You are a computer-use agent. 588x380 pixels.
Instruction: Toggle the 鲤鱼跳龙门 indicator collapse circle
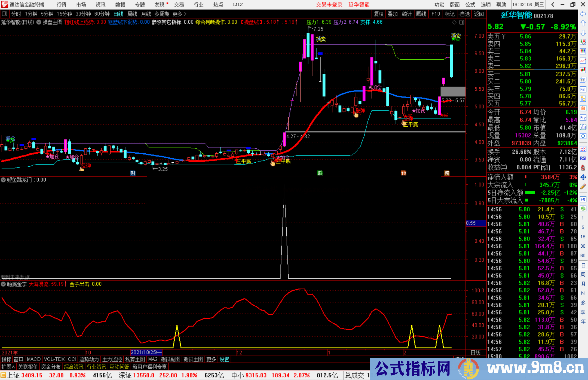click(3, 180)
